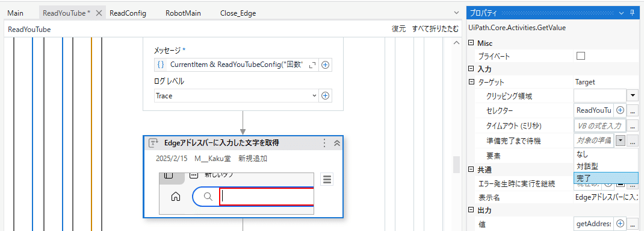Open the ellipsis editor for タイムアウト (ミリ秒)
The image size is (644, 231).
click(633, 125)
